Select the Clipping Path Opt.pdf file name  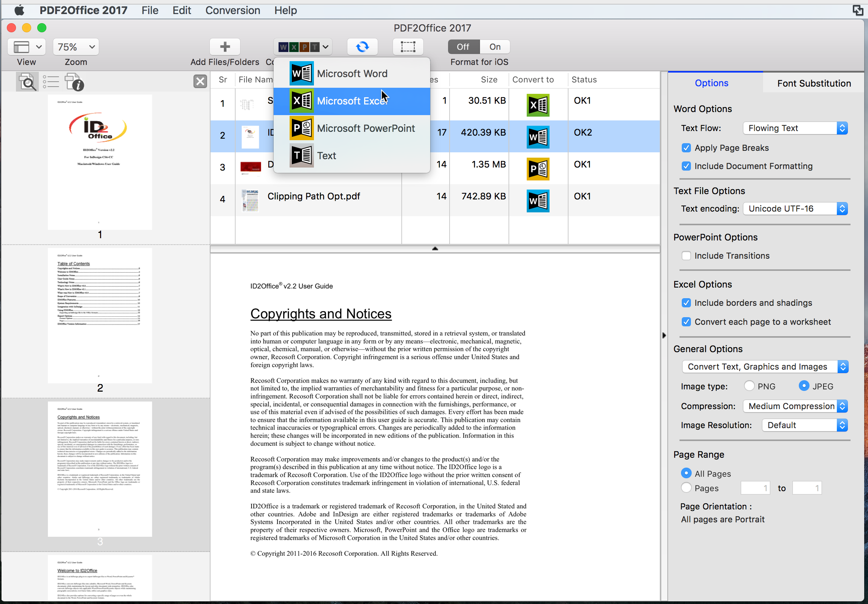pos(314,196)
